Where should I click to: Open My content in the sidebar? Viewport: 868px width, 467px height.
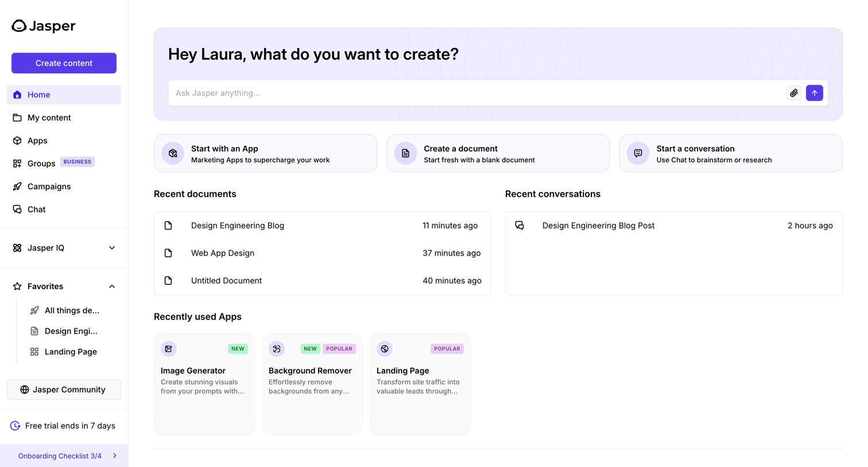pyautogui.click(x=64, y=118)
